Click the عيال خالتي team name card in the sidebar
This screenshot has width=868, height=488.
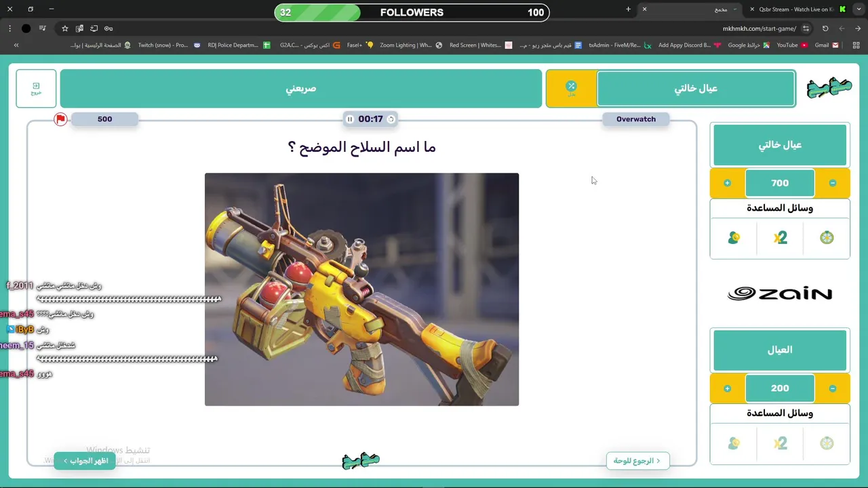click(780, 145)
